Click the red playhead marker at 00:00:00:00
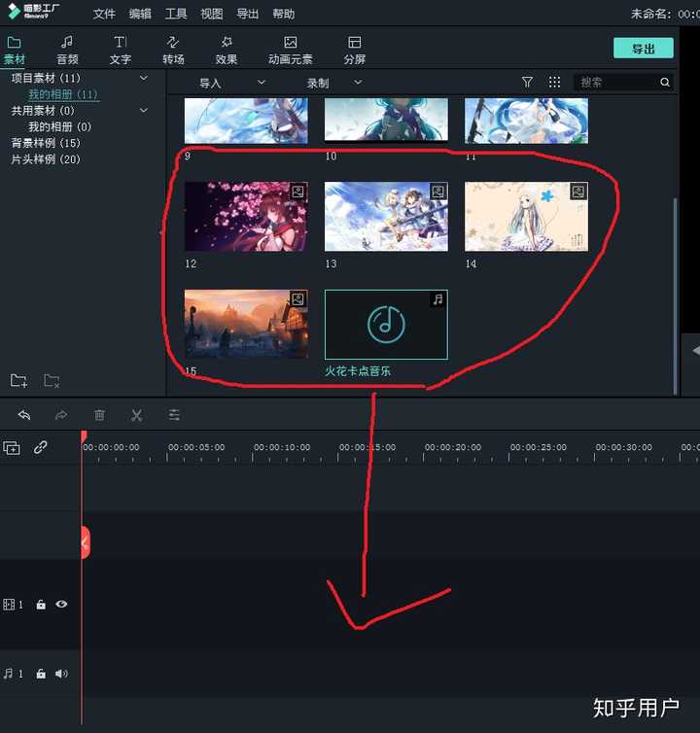 84,437
